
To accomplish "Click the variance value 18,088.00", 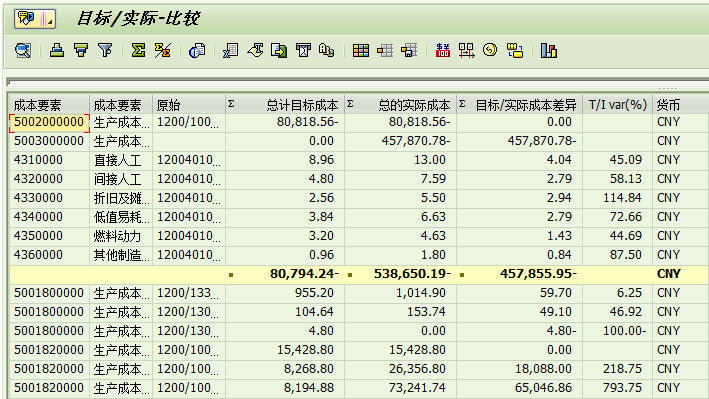I will 543,369.
